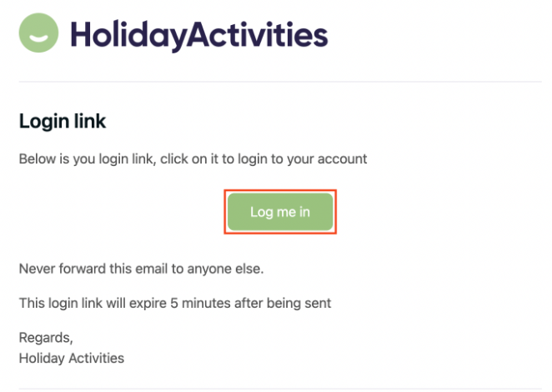Click the divider line below the header

(280, 82)
